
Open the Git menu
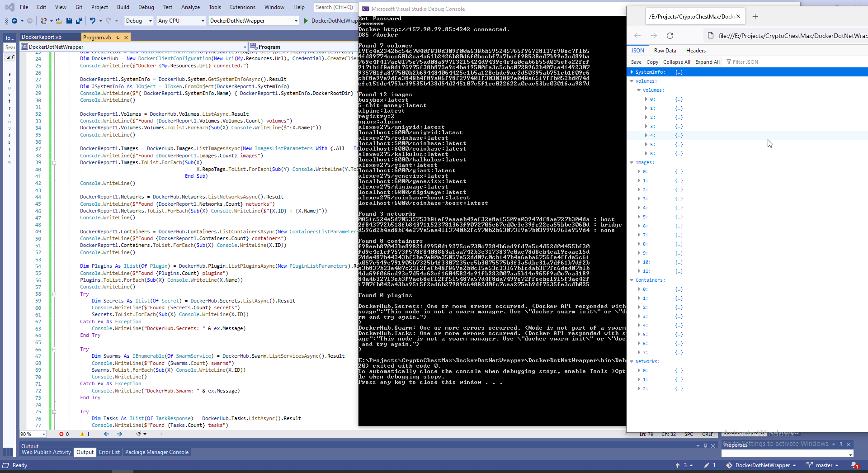pos(79,7)
